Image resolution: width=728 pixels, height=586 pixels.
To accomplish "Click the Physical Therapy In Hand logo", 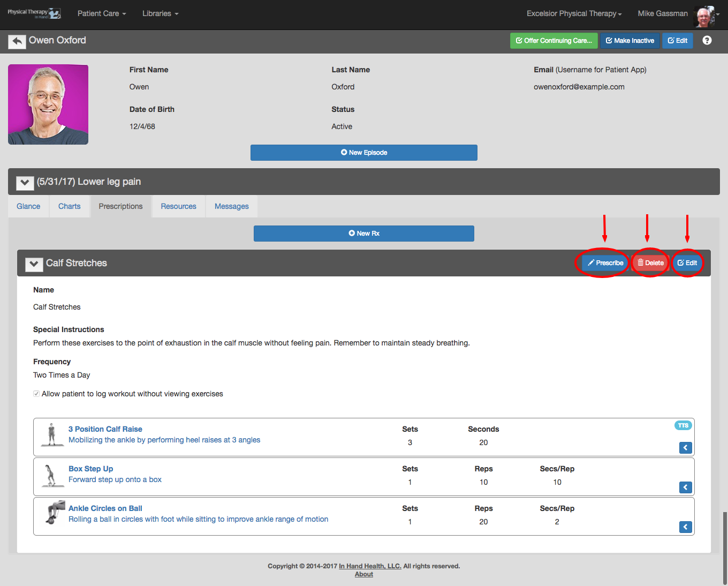I will click(x=34, y=13).
